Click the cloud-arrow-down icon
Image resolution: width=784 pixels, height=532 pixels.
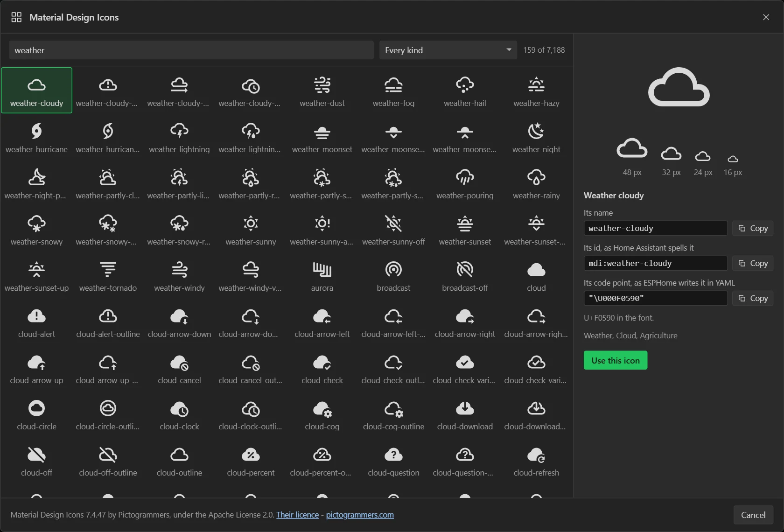[179, 322]
